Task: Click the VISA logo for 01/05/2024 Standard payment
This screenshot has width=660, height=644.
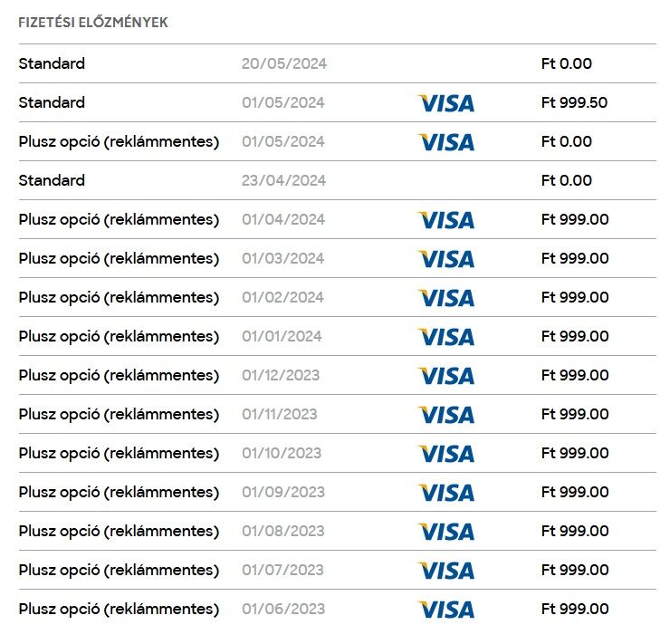Action: (446, 103)
